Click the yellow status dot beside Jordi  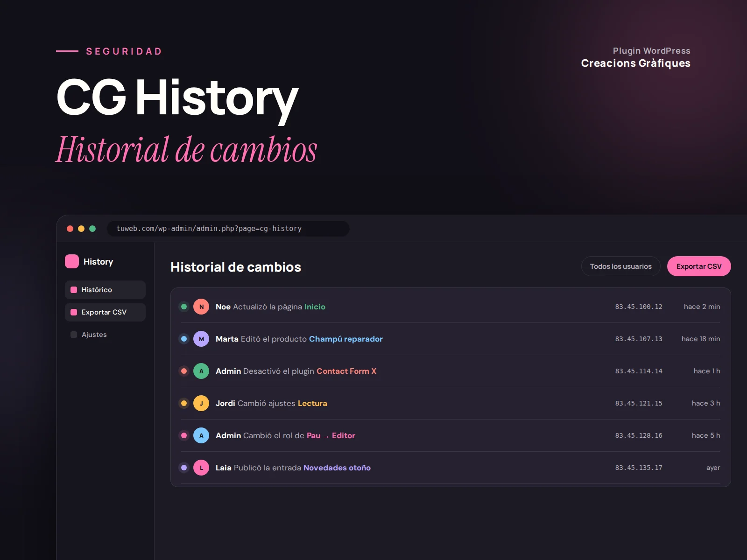184,403
